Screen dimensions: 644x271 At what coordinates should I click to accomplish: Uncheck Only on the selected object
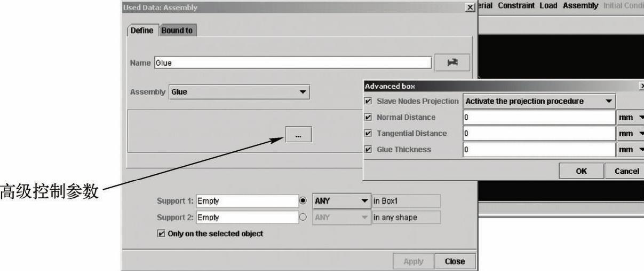[x=161, y=234]
